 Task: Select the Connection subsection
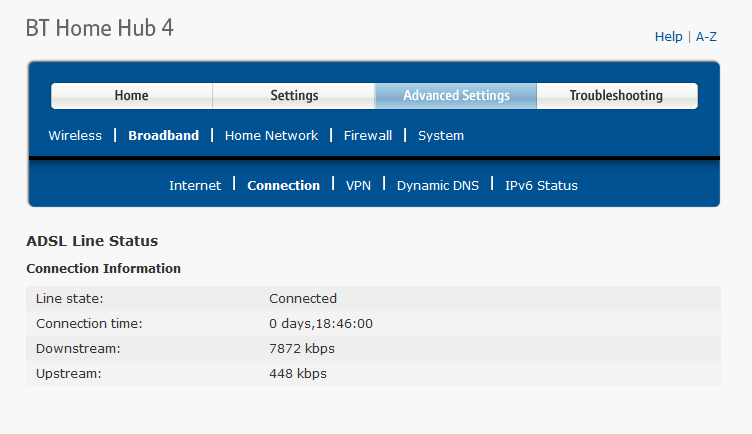point(283,186)
